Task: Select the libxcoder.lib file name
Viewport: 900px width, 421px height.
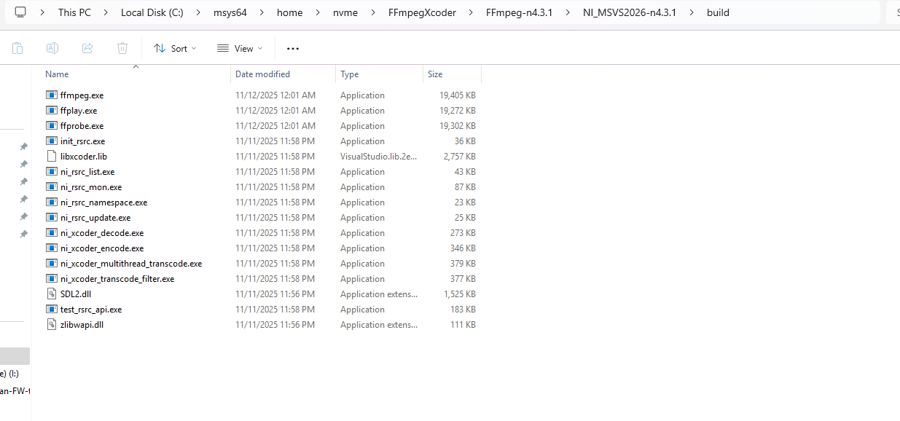Action: pos(84,156)
